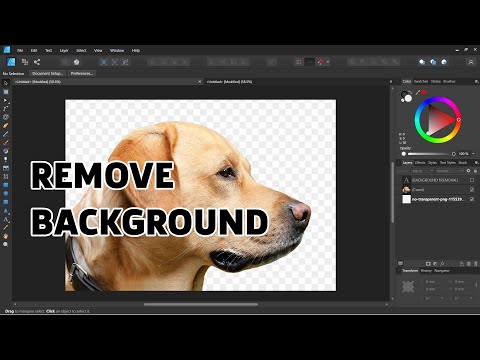Select the white fill color circle

(x=408, y=98)
